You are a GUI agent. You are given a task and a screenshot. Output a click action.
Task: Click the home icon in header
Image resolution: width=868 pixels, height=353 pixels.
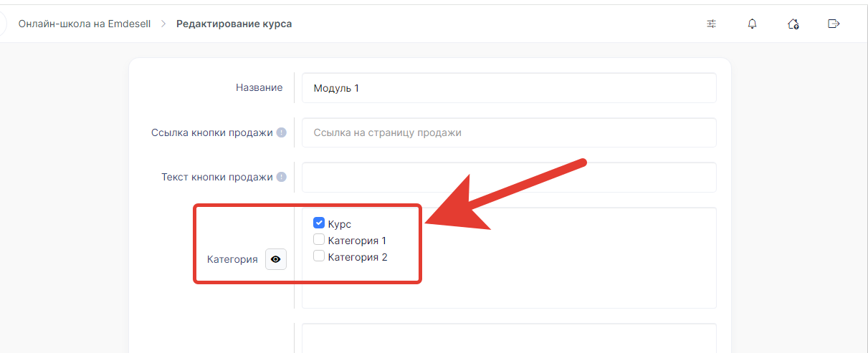coord(793,24)
